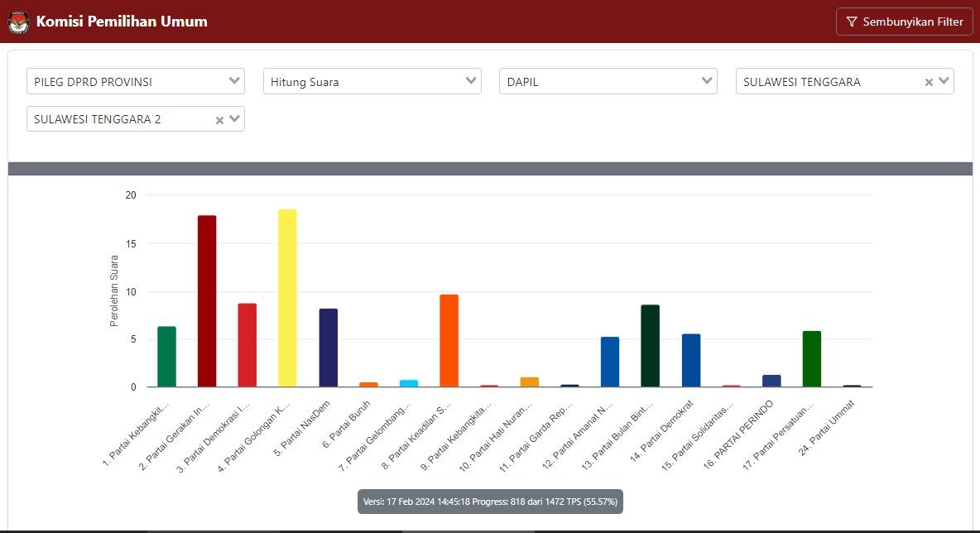Open the PILEG DPRD PROVINSI dropdown

pos(135,81)
